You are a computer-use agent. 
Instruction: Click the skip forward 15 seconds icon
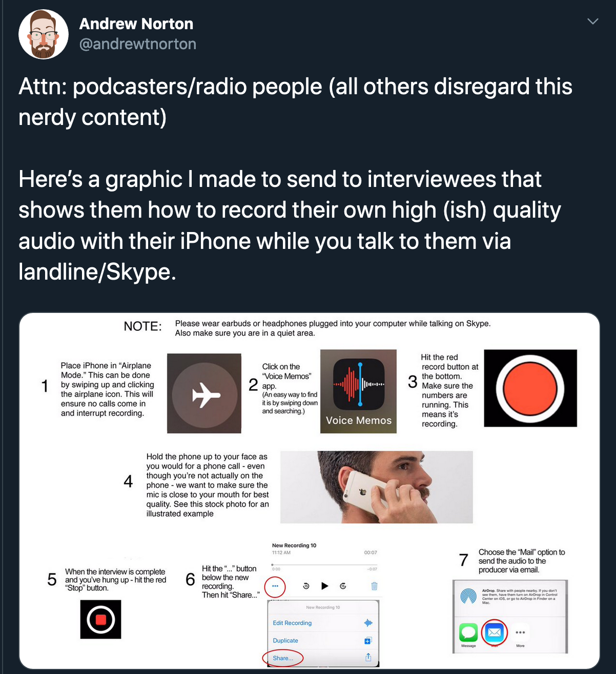point(343,586)
